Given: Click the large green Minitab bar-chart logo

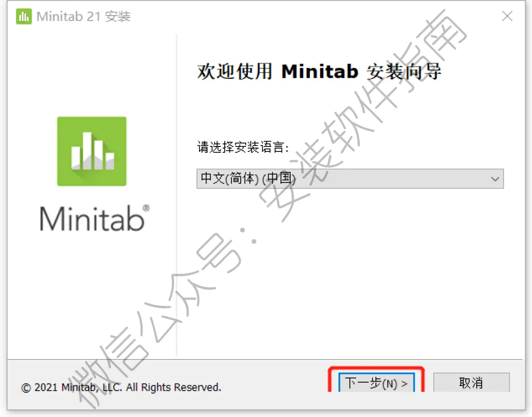Looking at the screenshot, I should point(92,151).
